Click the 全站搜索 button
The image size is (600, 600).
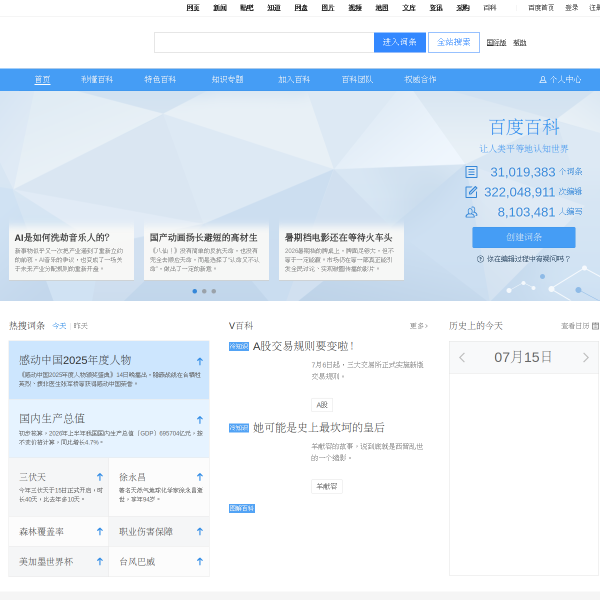click(x=454, y=42)
